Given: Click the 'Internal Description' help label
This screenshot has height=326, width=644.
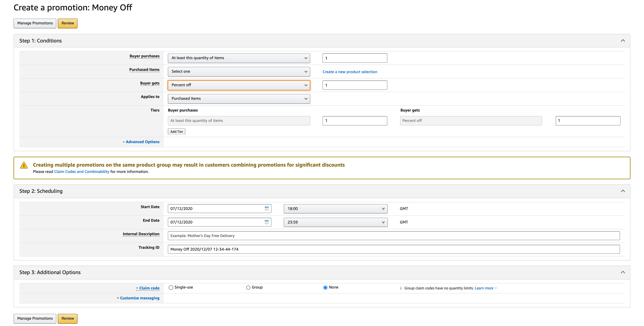Looking at the screenshot, I should point(141,234).
